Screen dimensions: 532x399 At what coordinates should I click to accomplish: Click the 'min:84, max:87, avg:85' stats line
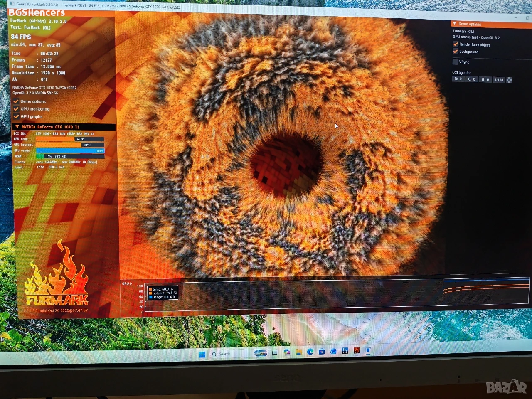(36, 45)
